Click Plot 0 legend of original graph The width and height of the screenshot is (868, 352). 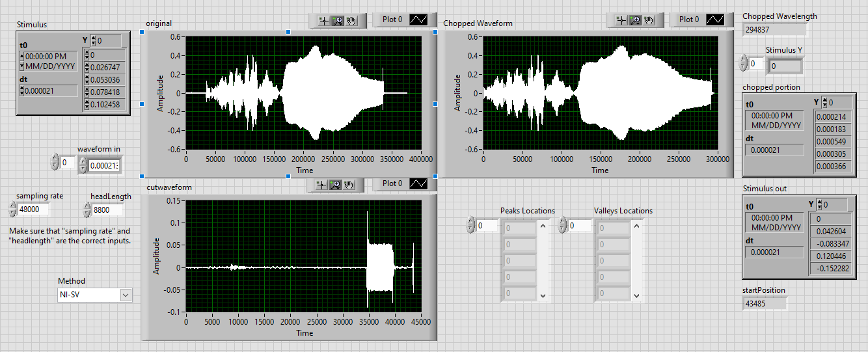[392, 20]
